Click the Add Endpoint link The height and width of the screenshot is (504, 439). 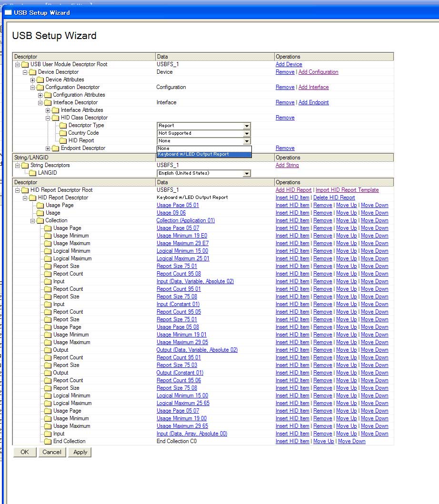[314, 102]
